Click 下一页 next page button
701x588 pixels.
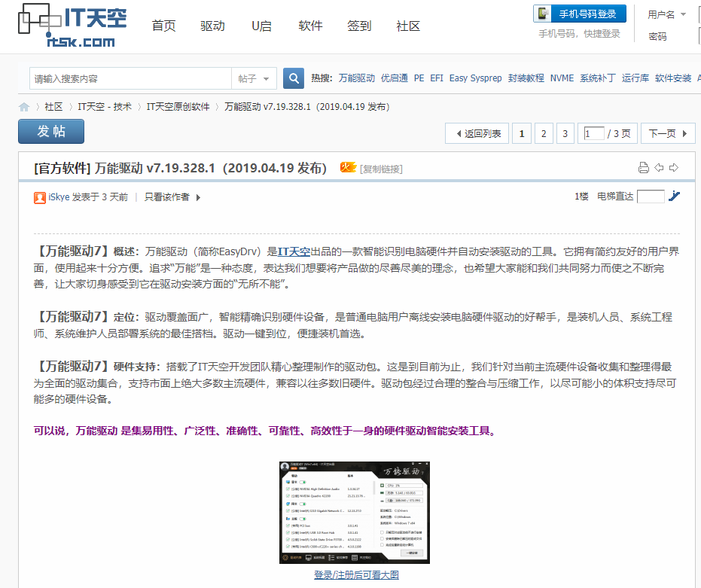pyautogui.click(x=668, y=134)
